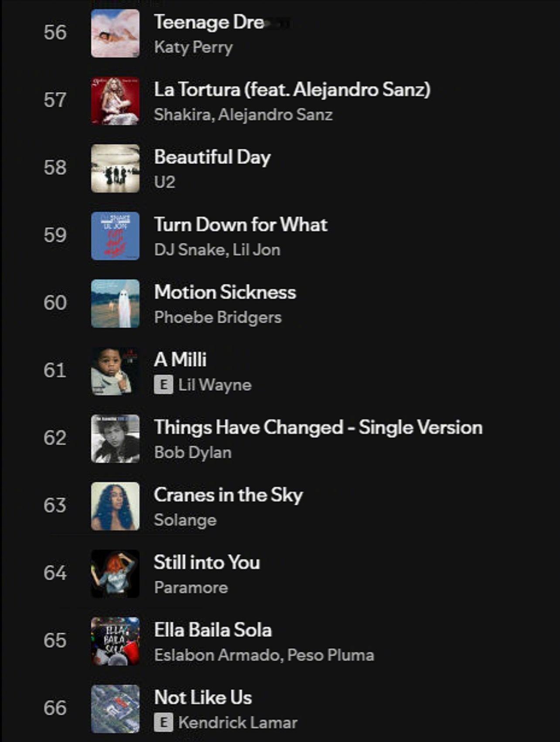Open the Not Like Us album thumbnail
The image size is (560, 742).
[115, 709]
